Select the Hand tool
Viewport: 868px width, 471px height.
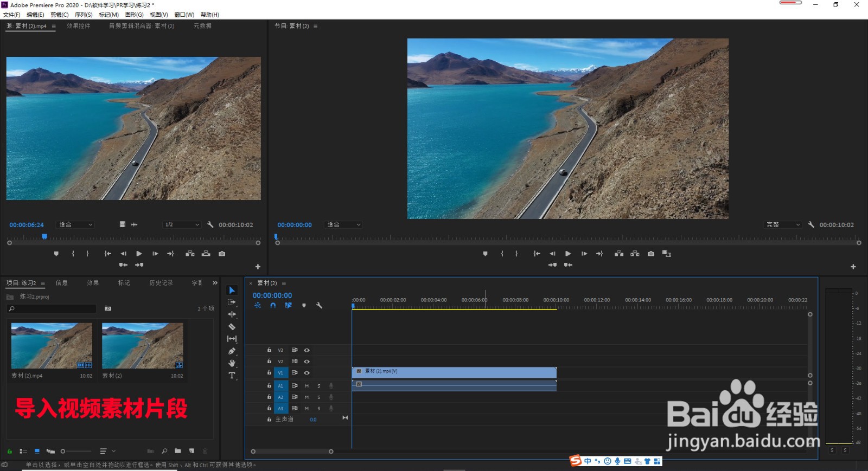[x=232, y=363]
